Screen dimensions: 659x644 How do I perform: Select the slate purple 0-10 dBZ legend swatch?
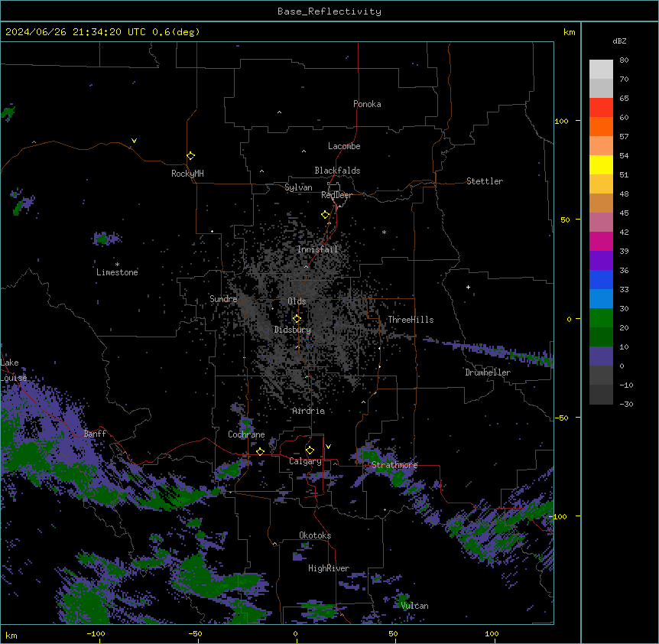pos(601,356)
